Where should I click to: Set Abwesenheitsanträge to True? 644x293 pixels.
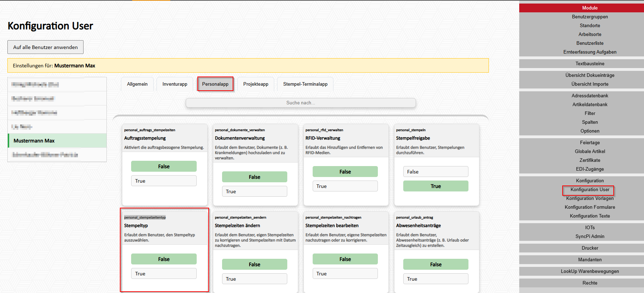[436, 279]
